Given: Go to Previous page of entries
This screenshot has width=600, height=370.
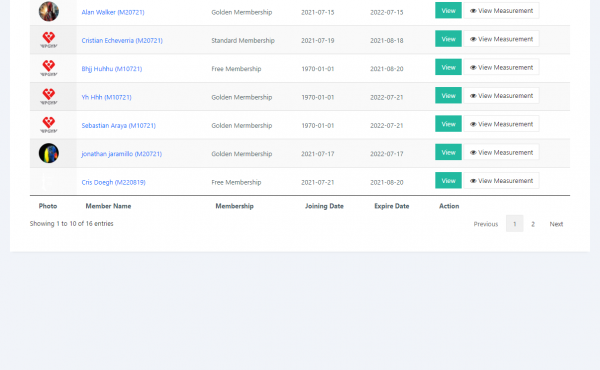Looking at the screenshot, I should [486, 224].
